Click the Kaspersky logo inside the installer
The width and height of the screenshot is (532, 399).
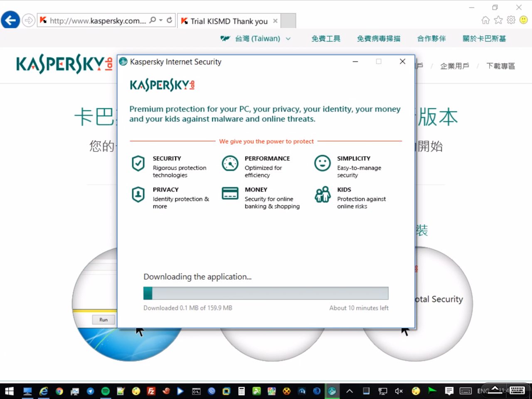[x=162, y=85]
